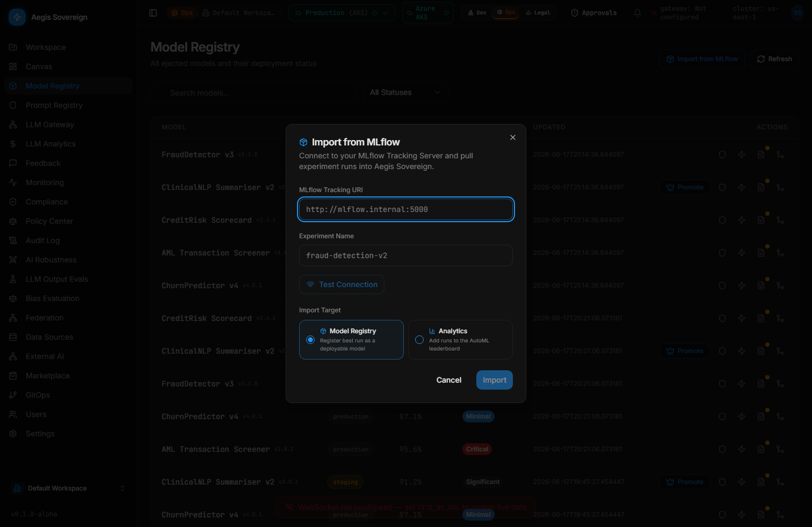Click the OS user avatar
812x527 pixels.
pos(798,13)
